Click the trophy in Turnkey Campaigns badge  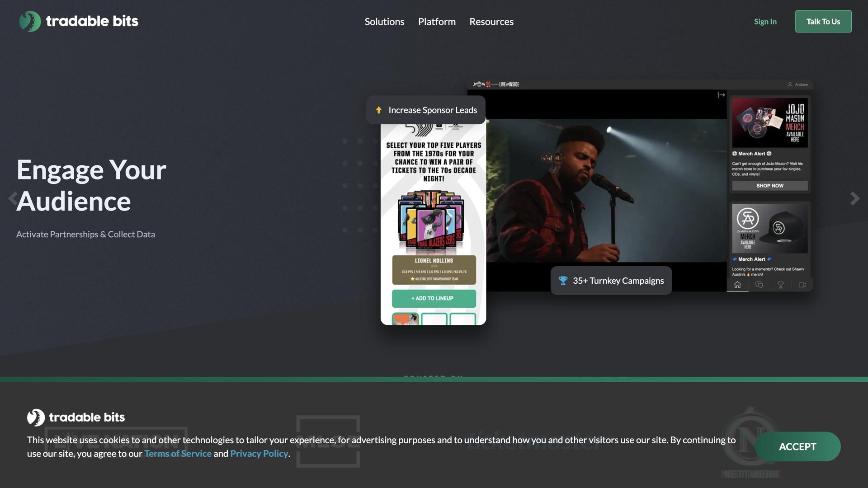click(563, 281)
